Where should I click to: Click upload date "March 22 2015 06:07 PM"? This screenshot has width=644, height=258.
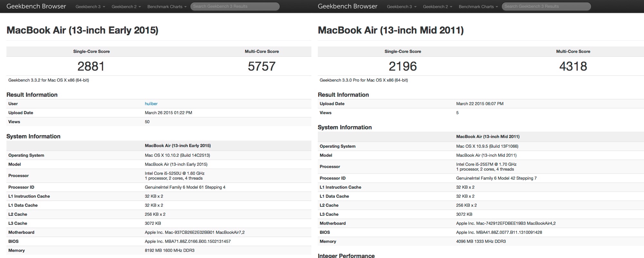[x=480, y=104]
